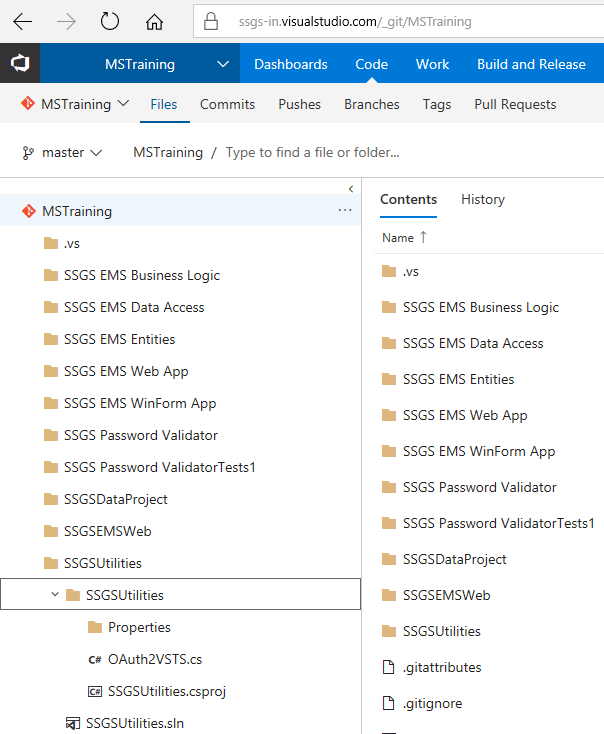
Task: Click the MSTraining breadcrumb link
Action: pyautogui.click(x=168, y=153)
